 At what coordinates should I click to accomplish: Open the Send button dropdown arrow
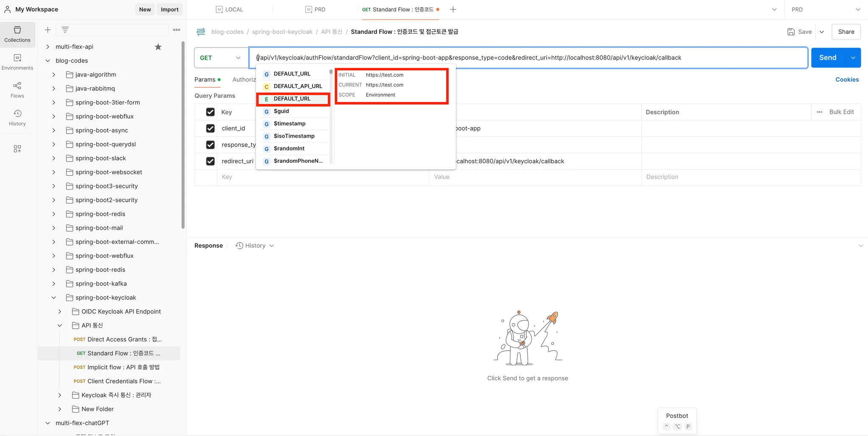[853, 58]
